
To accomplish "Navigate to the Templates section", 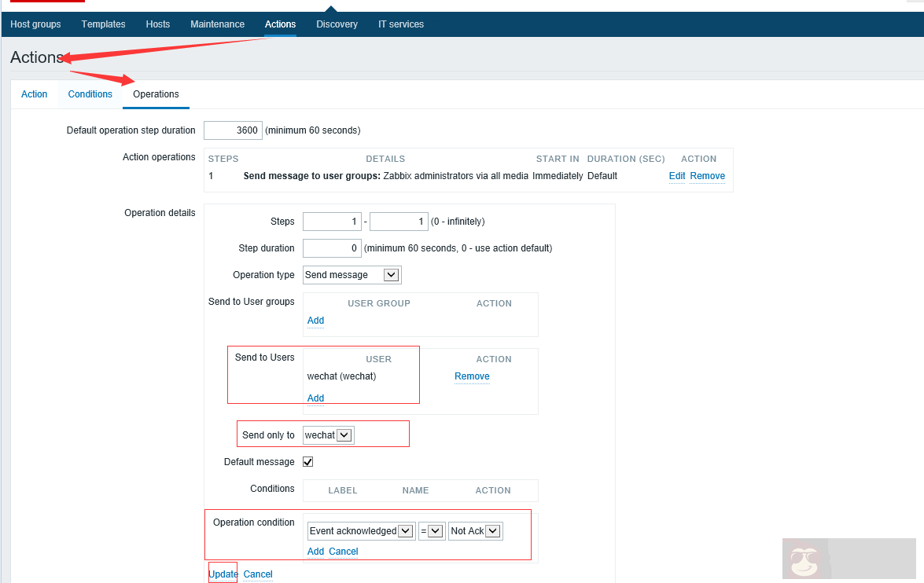I will (103, 24).
